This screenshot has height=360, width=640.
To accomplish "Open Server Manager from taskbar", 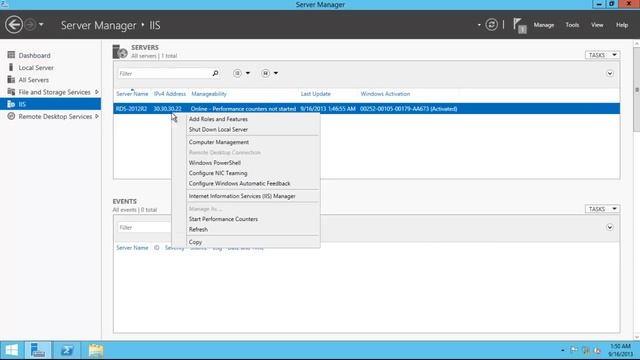I will tap(38, 351).
